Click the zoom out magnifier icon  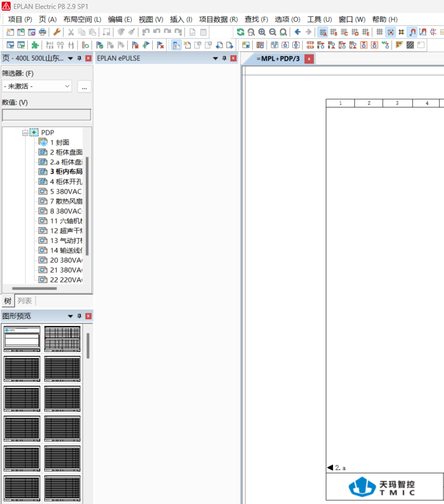[x=272, y=32]
